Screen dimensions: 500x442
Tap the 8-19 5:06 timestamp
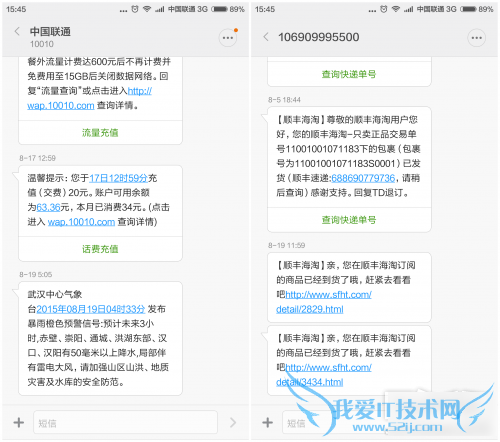click(36, 274)
